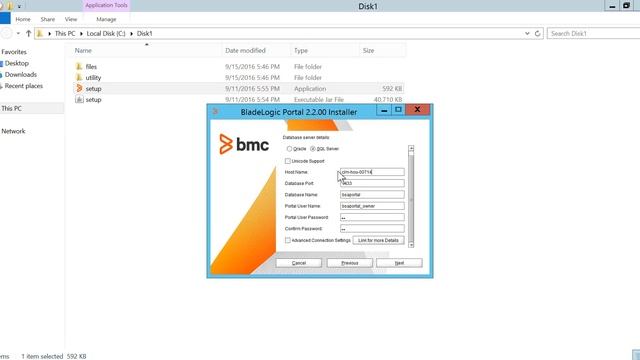Open the address bar history dropdown
Viewport: 640px width, 360px height.
[x=527, y=33]
